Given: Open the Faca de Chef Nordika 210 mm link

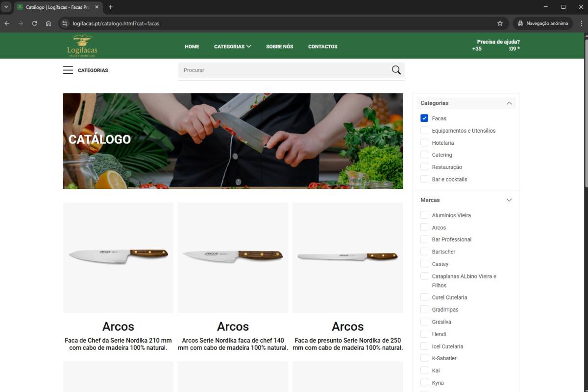Looking at the screenshot, I should coord(118,344).
